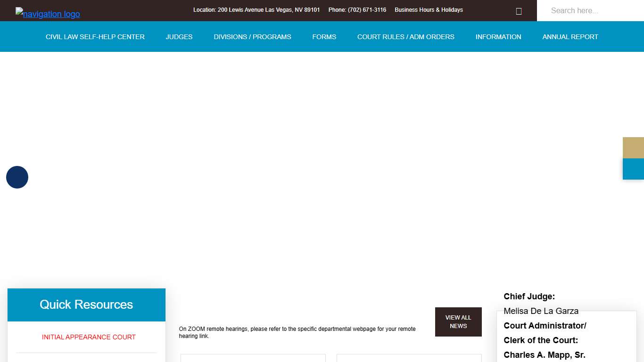Focus the 'Search here...' input field
644x362 pixels.
click(590, 10)
